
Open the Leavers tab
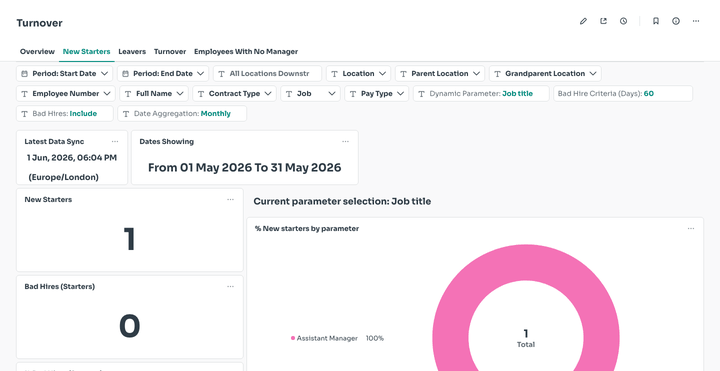pyautogui.click(x=132, y=51)
